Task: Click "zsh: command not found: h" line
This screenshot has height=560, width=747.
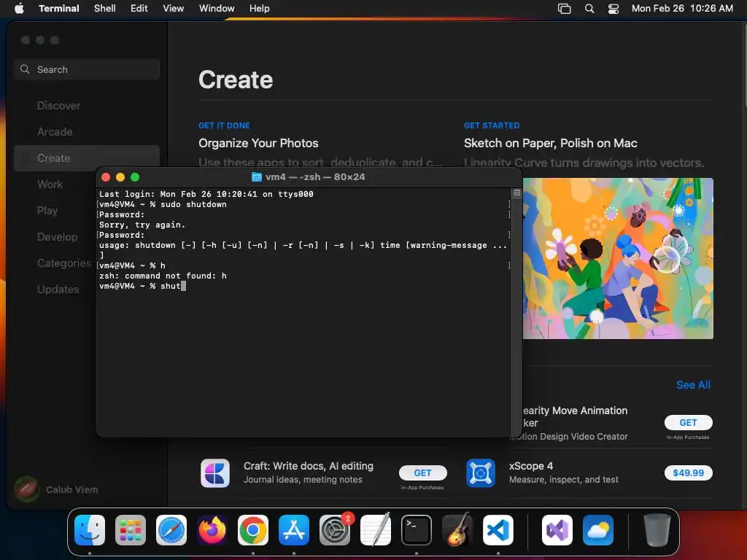Action: [163, 276]
